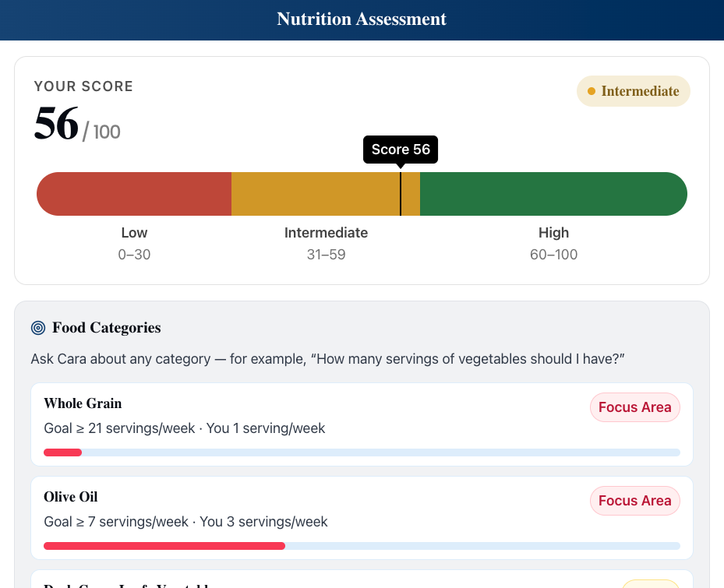Click the Low range label
This screenshot has width=724, height=588.
pyautogui.click(x=134, y=233)
